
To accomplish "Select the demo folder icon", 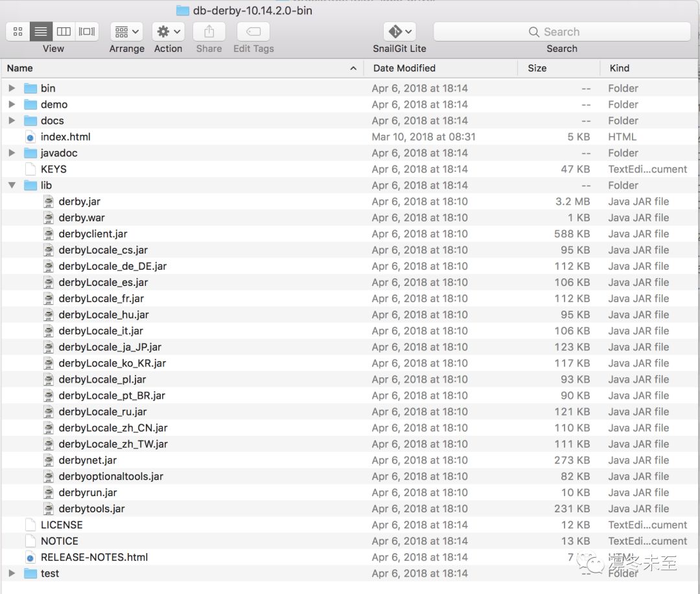I will [30, 104].
